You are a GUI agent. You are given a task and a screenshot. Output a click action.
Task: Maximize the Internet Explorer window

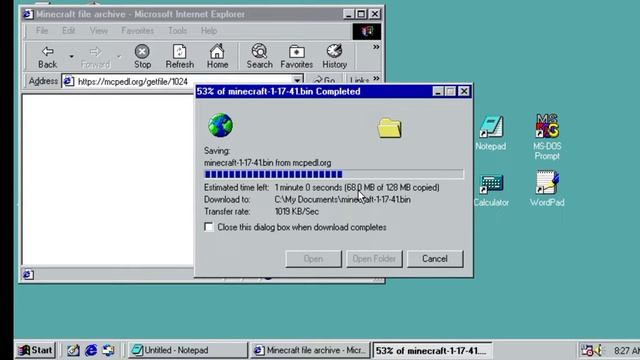(x=361, y=14)
